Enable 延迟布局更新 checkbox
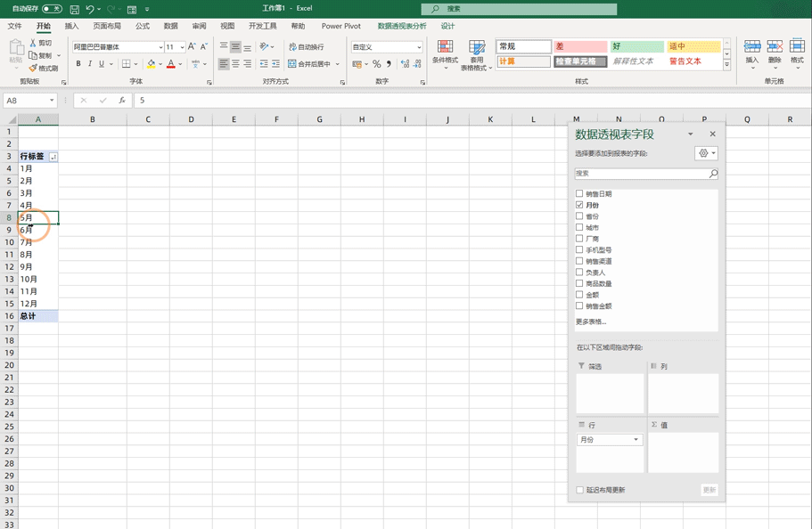This screenshot has height=529, width=812. [x=580, y=490]
